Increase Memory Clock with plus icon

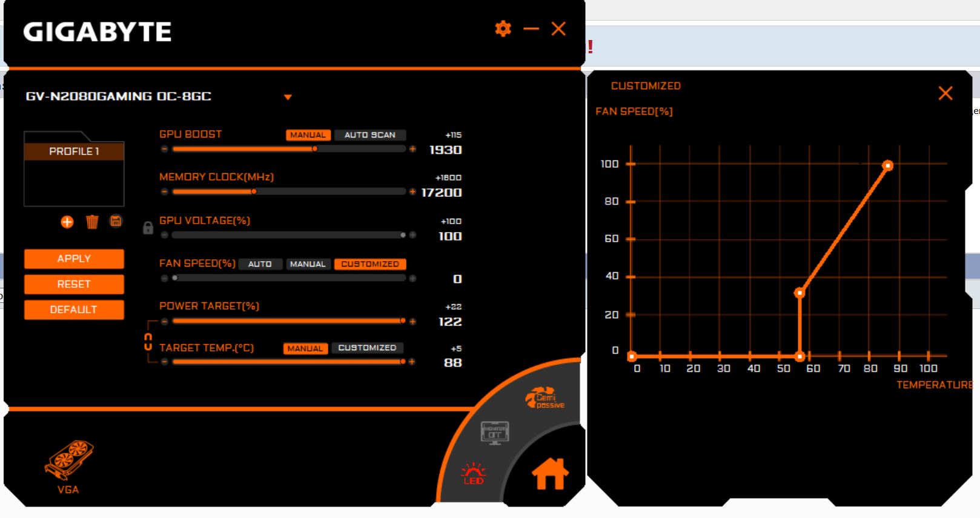[412, 191]
